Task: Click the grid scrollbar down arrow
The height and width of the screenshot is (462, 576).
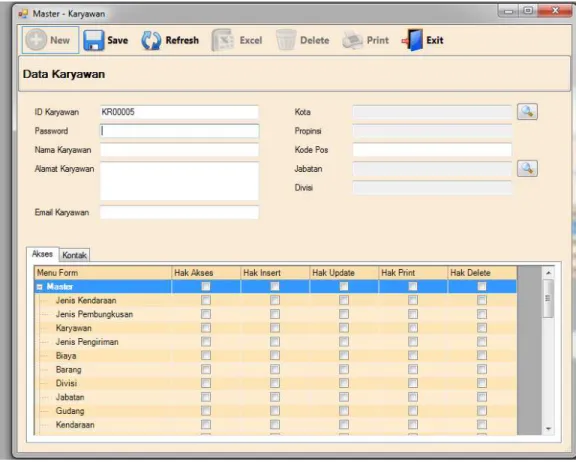Action: click(548, 429)
